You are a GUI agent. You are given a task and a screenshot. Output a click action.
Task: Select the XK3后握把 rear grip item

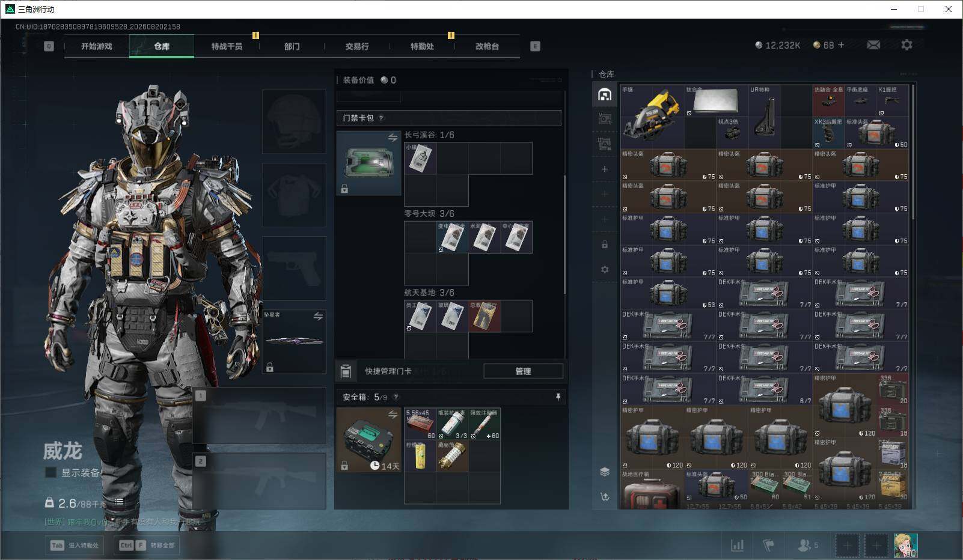point(828,133)
